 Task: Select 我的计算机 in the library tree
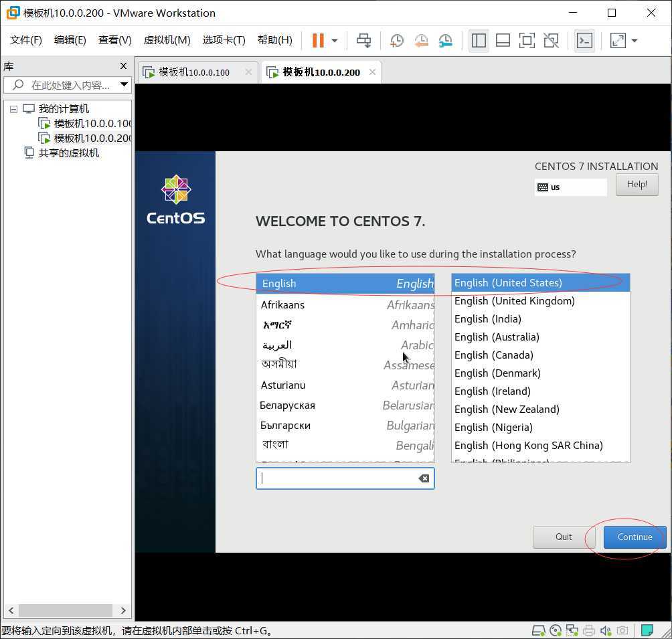pyautogui.click(x=64, y=109)
